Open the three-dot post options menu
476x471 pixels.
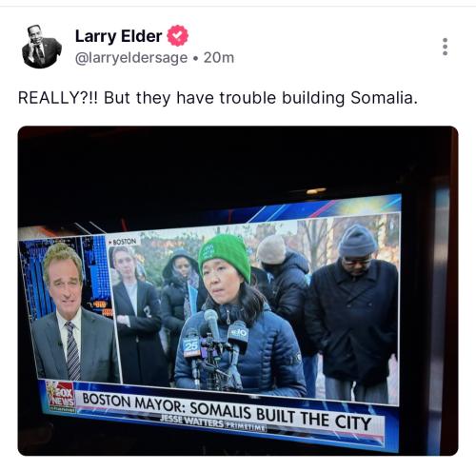pos(445,47)
